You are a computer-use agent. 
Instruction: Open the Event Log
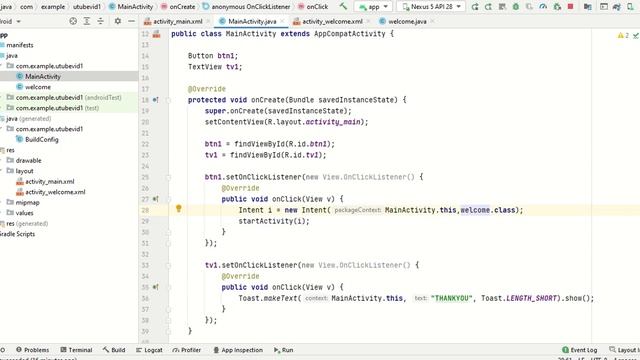580,350
